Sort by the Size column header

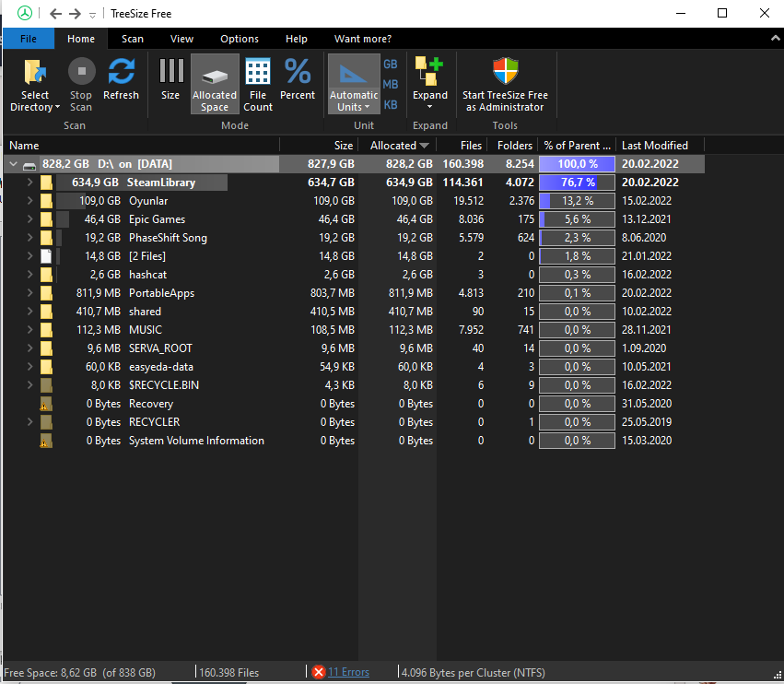click(319, 146)
